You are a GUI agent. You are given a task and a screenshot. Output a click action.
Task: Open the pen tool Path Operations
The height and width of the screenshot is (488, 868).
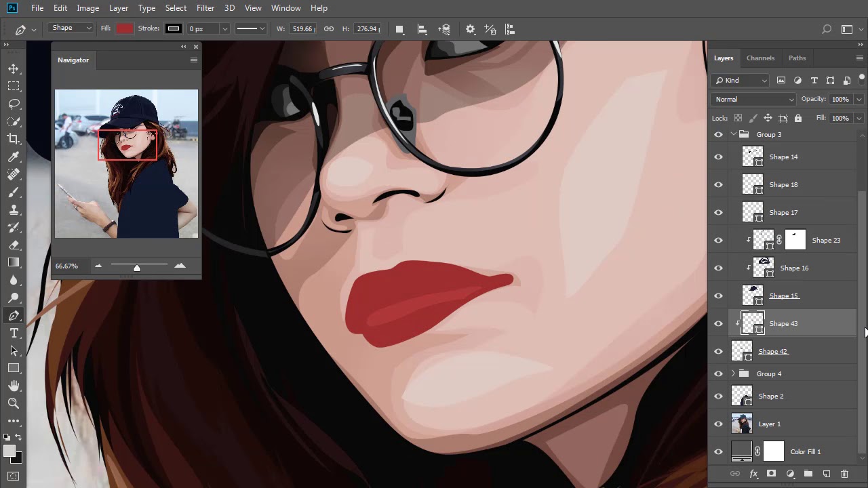[399, 29]
